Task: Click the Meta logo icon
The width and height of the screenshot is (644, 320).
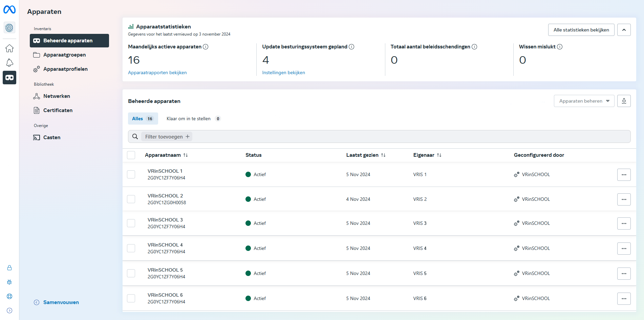Action: point(9,10)
